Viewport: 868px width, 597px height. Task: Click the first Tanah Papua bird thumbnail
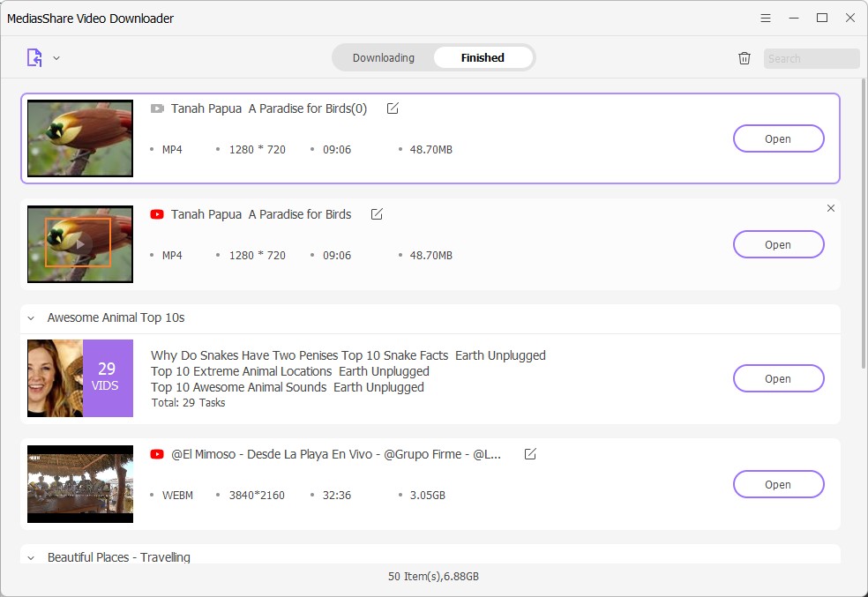click(80, 138)
